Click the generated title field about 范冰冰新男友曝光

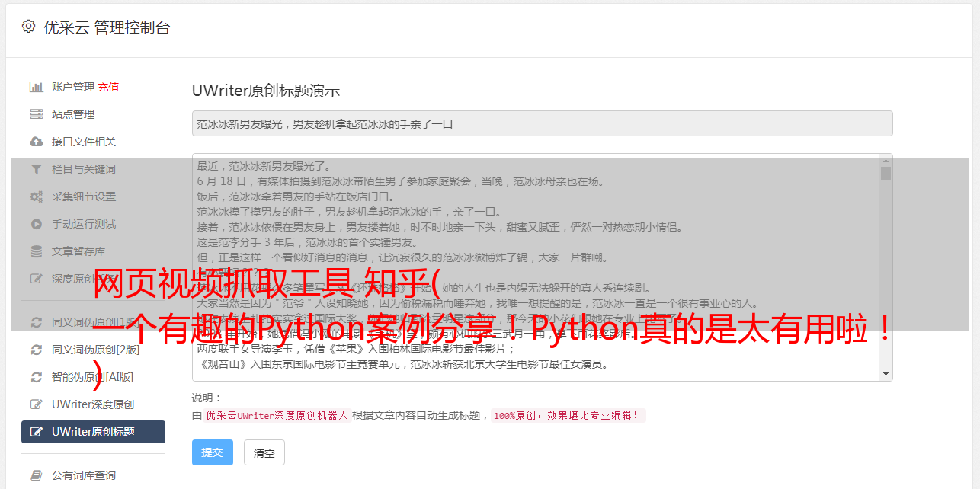(x=542, y=123)
